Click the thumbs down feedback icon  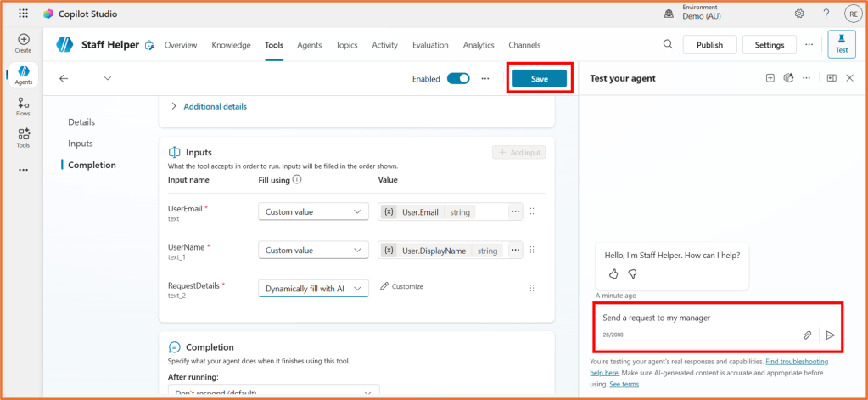[x=632, y=273]
